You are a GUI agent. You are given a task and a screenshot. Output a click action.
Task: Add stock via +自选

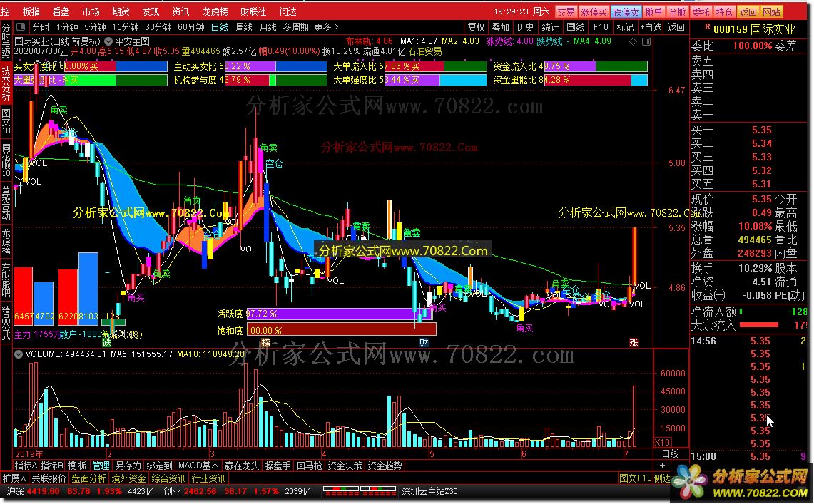pyautogui.click(x=651, y=28)
